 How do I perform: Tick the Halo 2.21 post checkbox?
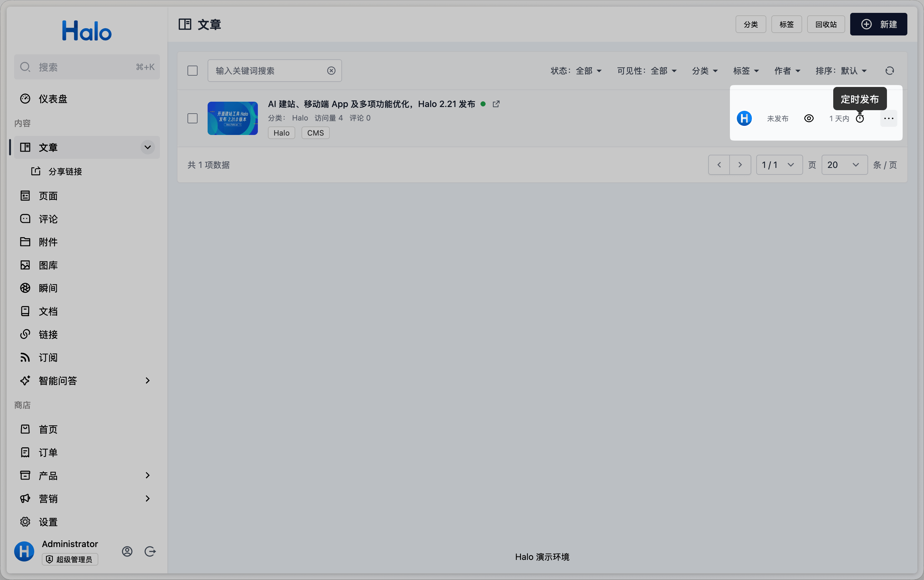pos(193,118)
